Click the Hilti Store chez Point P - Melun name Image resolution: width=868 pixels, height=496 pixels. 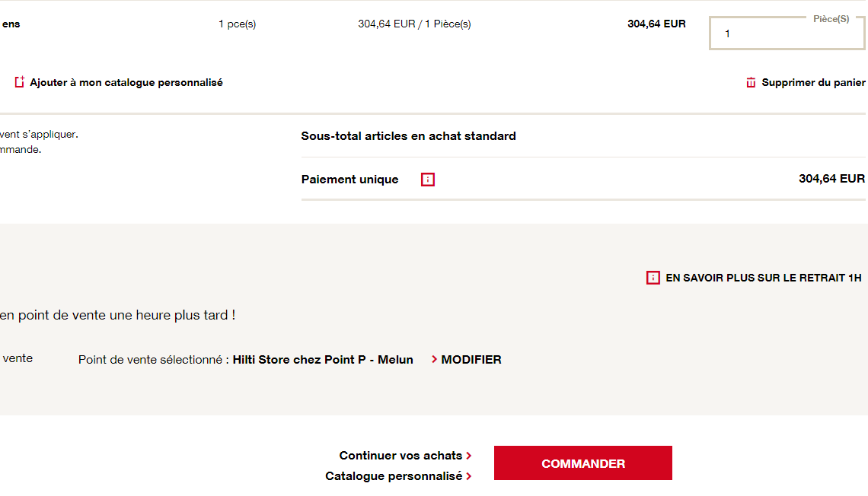[323, 360]
